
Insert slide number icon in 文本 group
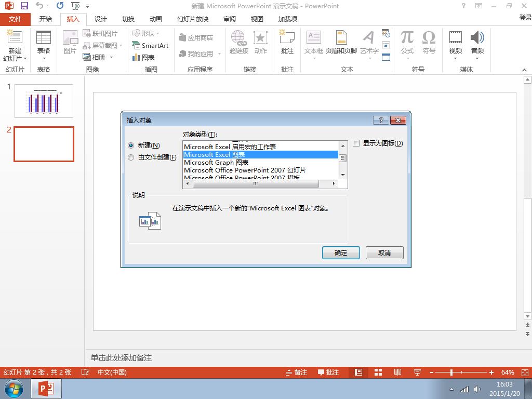click(x=386, y=45)
